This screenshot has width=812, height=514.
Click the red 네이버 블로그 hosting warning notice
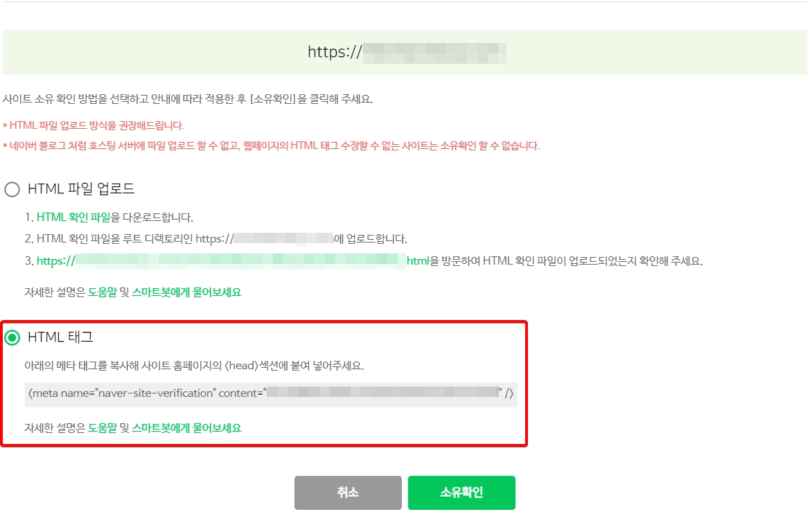pos(272,146)
